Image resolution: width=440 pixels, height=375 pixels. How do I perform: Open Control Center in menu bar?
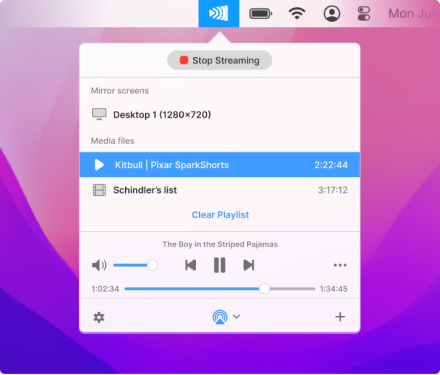pos(364,14)
